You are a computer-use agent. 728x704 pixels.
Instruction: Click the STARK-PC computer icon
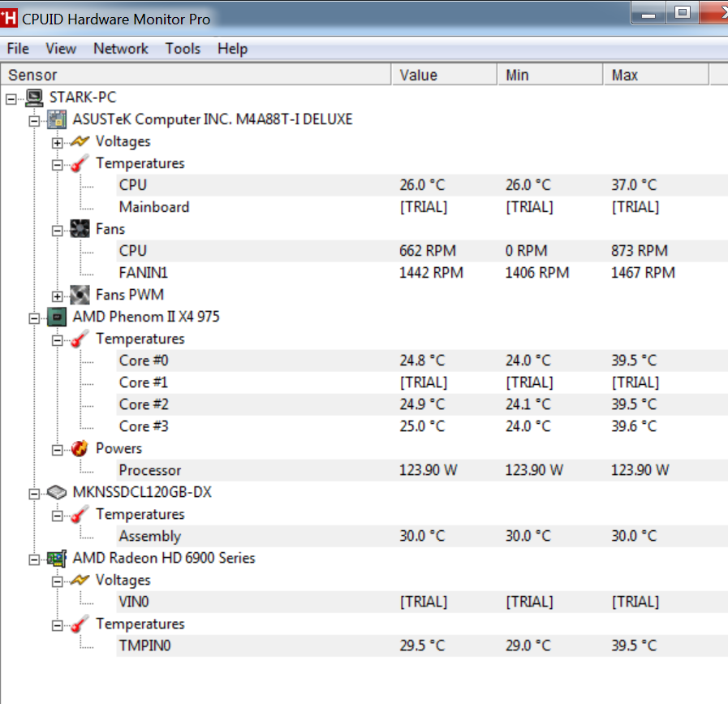[34, 98]
